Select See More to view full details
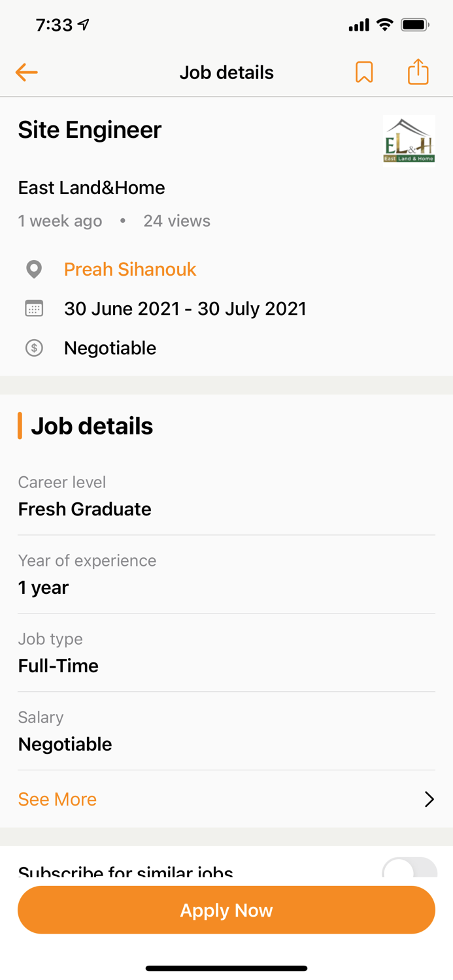 click(x=57, y=799)
